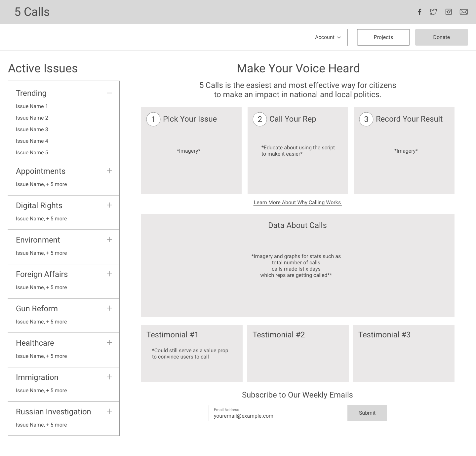Click the step 1 'Pick Your Issue' circle icon
This screenshot has width=476, height=456.
(153, 119)
